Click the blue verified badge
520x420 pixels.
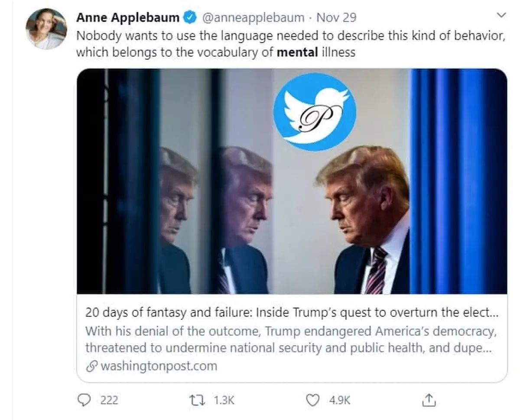(x=189, y=18)
